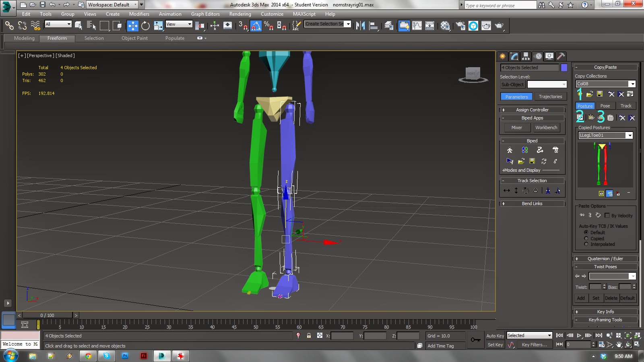Open the Utilities panel hammer icon
Screen dimensions: 644x362
(561, 56)
